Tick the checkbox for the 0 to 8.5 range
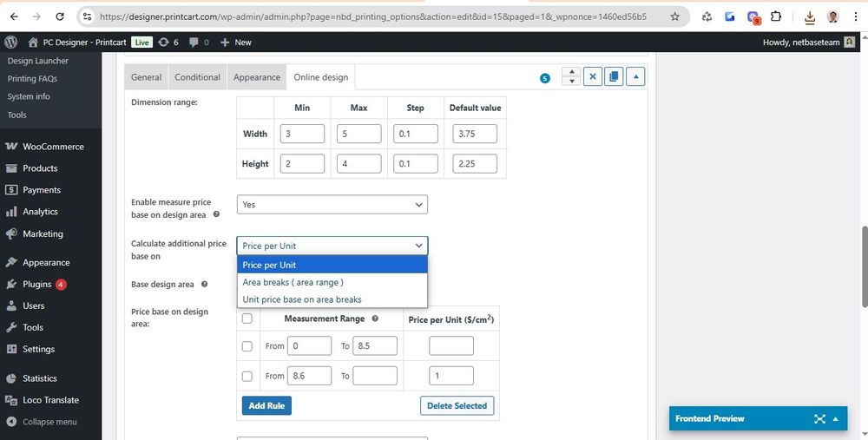The height and width of the screenshot is (440, 868). [x=247, y=346]
